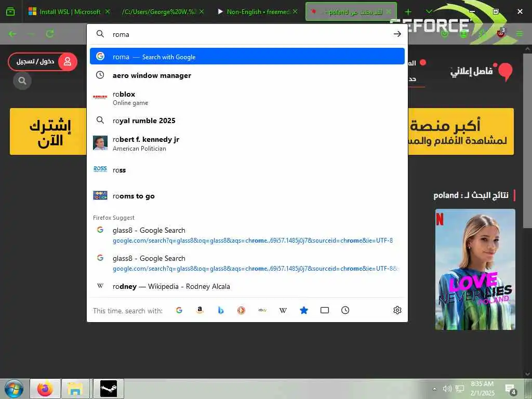532x399 pixels.
Task: Click the address bar text field with roma
Action: click(250, 34)
